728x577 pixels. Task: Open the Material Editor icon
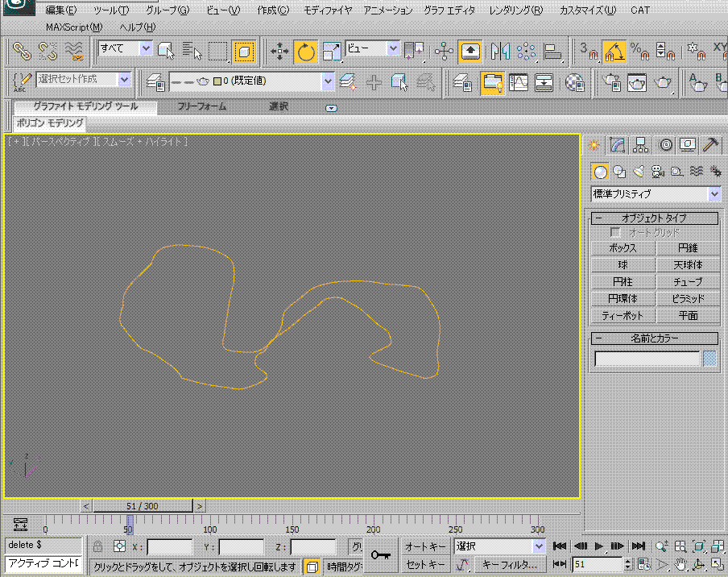[573, 81]
